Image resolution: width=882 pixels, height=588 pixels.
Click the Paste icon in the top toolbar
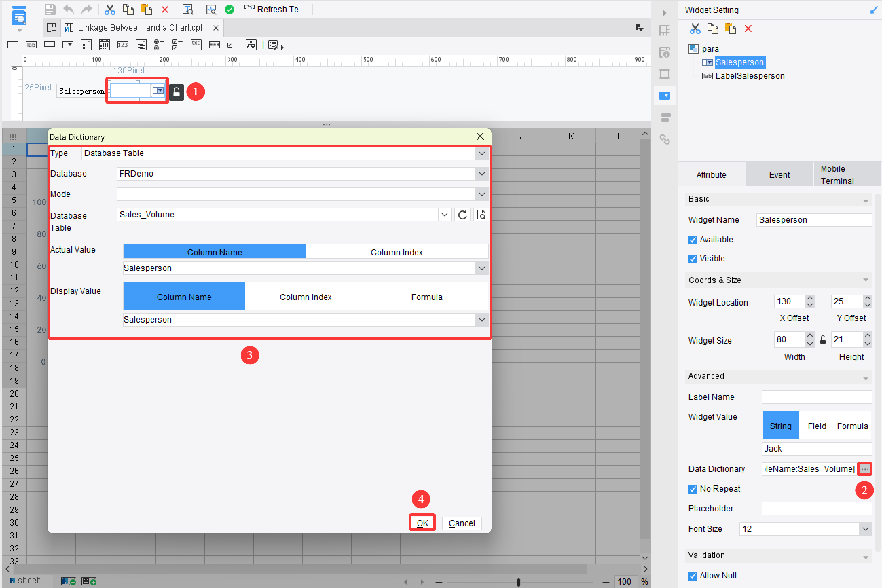point(147,10)
